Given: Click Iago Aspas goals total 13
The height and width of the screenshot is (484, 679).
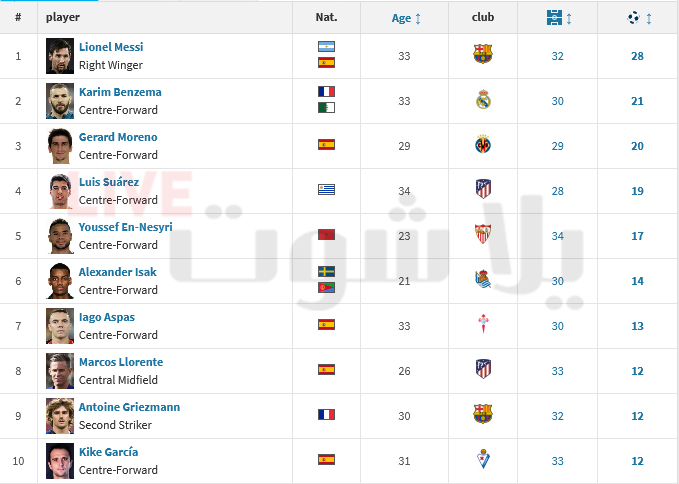Looking at the screenshot, I should click(x=637, y=326).
